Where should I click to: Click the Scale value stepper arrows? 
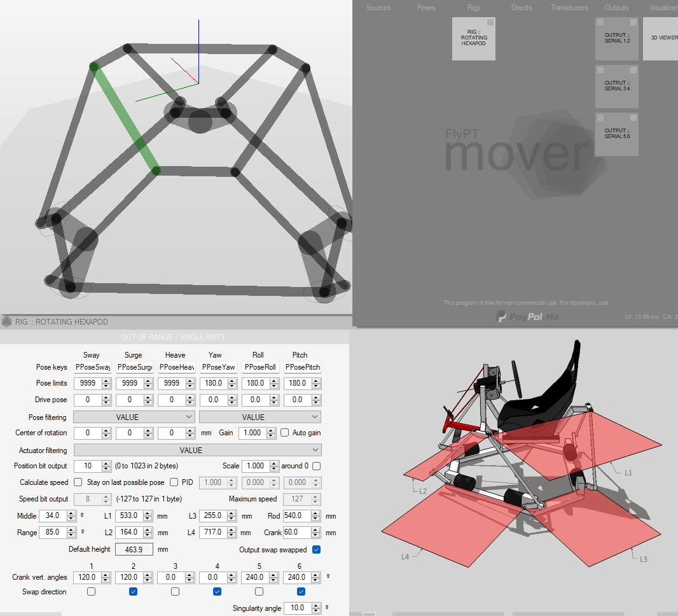click(273, 466)
